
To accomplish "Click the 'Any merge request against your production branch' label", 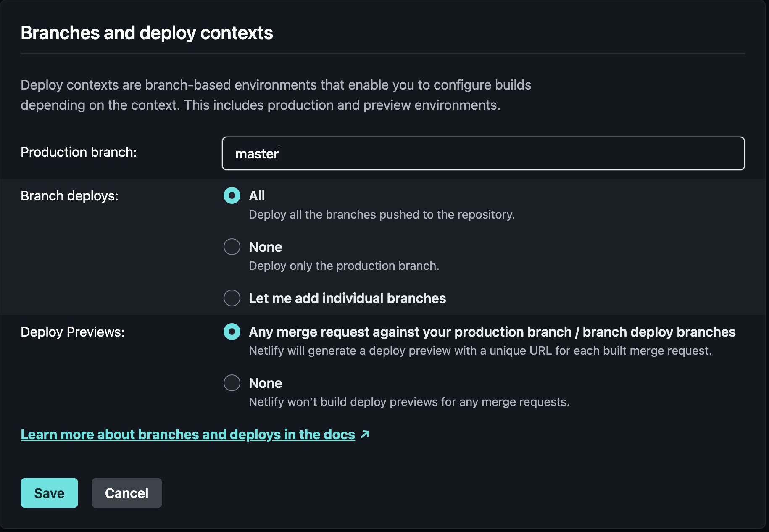I will tap(492, 332).
